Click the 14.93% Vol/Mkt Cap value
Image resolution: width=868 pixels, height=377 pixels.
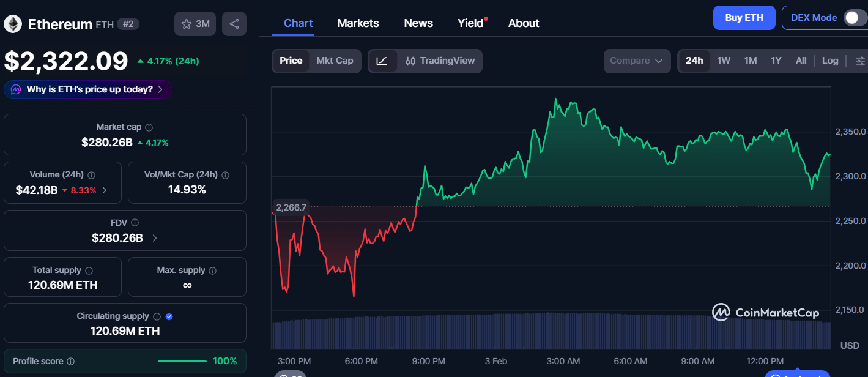tap(187, 190)
